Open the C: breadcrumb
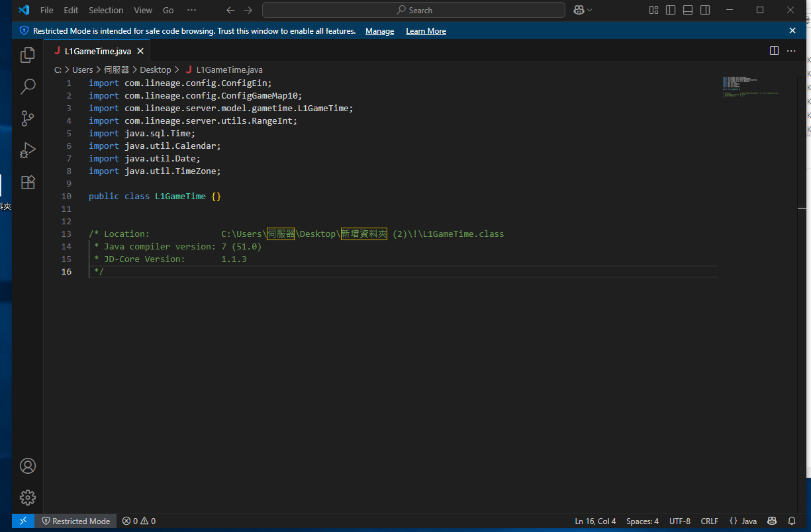Image resolution: width=811 pixels, height=532 pixels. (x=58, y=69)
